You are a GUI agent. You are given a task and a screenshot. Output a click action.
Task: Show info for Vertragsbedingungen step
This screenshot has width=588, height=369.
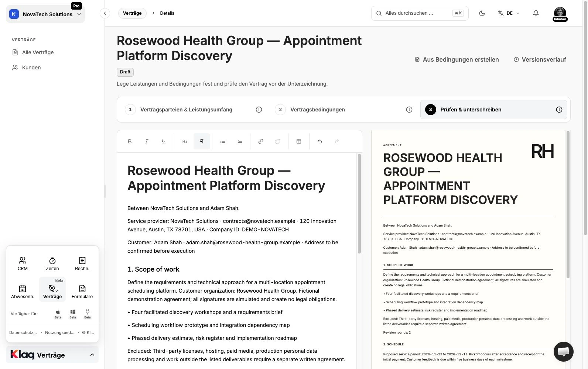click(x=409, y=110)
